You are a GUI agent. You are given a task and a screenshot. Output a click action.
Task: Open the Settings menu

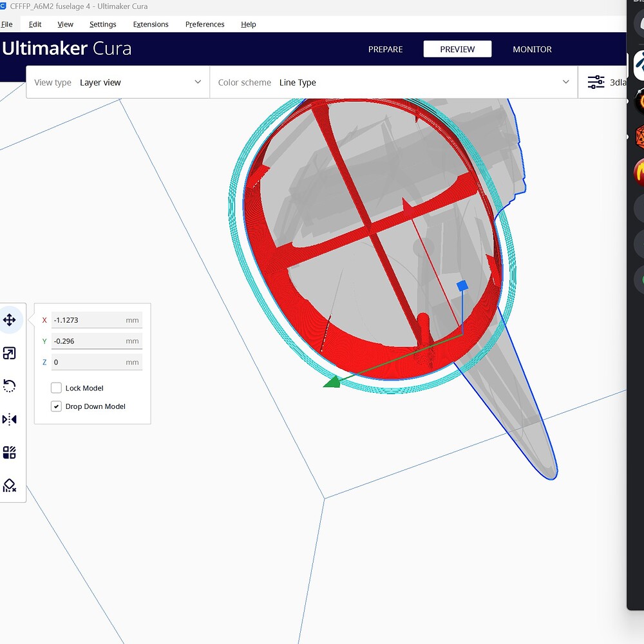102,24
